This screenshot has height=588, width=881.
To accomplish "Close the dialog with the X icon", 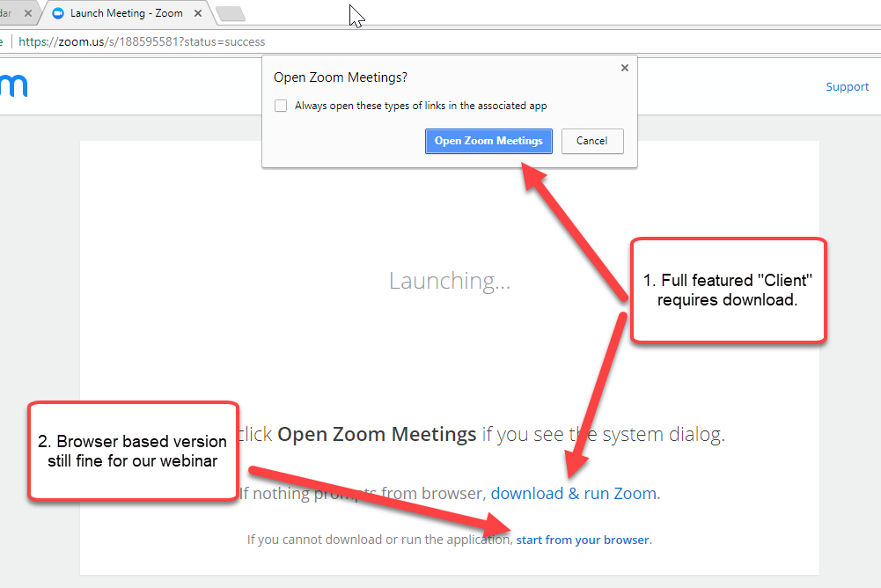I will (x=624, y=68).
